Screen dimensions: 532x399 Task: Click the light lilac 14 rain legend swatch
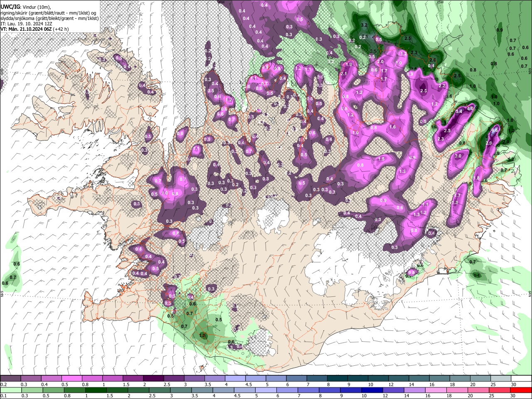(415, 390)
